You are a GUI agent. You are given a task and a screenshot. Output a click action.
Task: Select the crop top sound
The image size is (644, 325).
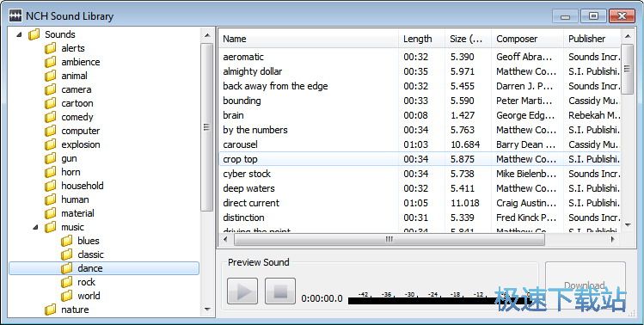[x=420, y=159]
